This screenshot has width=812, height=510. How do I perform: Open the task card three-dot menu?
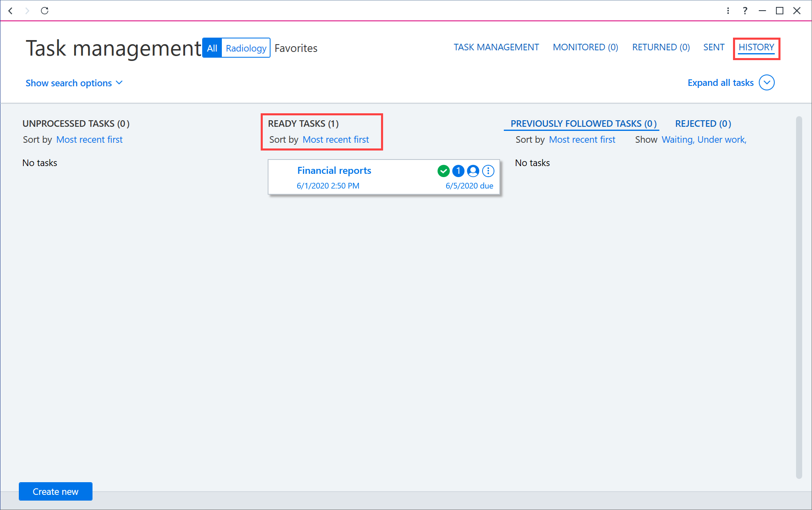pos(488,171)
